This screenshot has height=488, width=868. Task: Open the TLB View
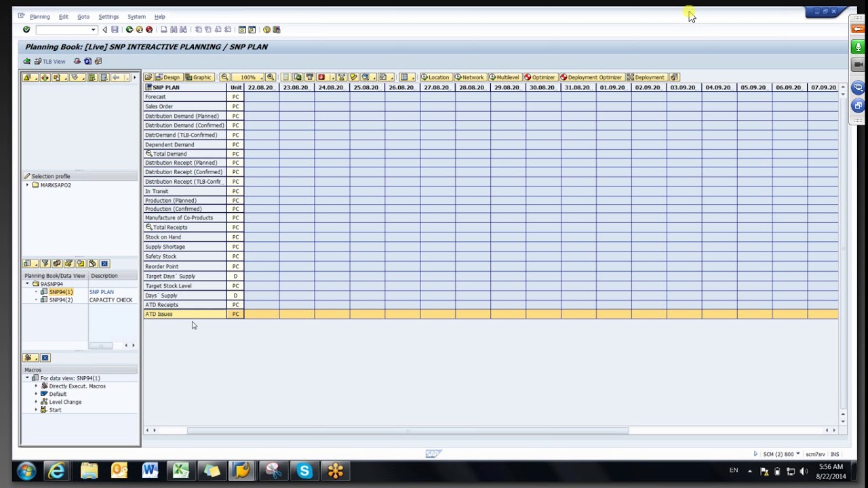(x=49, y=62)
